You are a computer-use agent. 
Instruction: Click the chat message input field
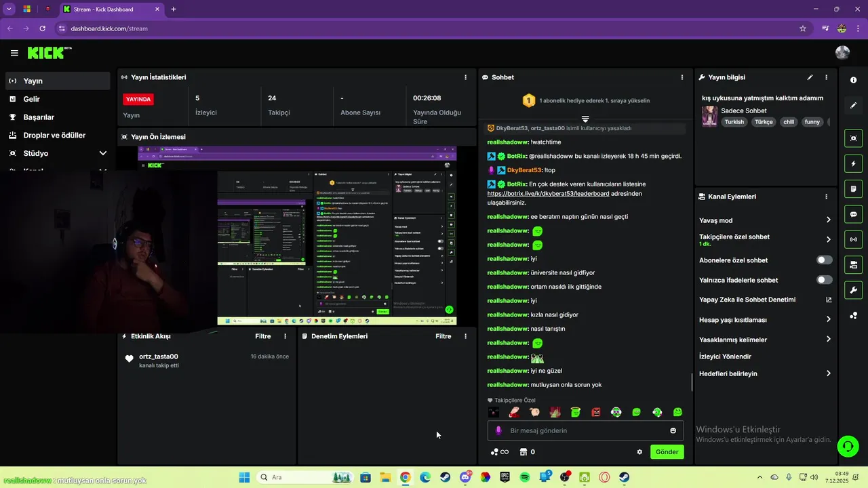[585, 430]
